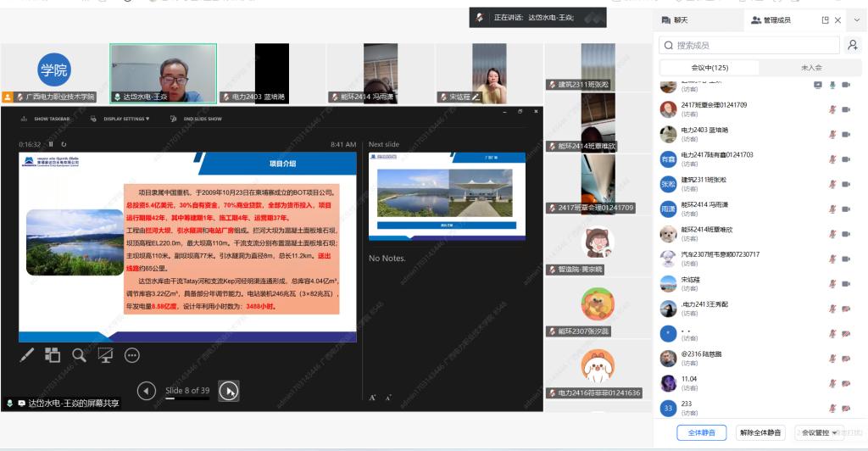This screenshot has height=451, width=868.
Task: Click the 张淞 avatar in the member list
Action: [x=668, y=184]
